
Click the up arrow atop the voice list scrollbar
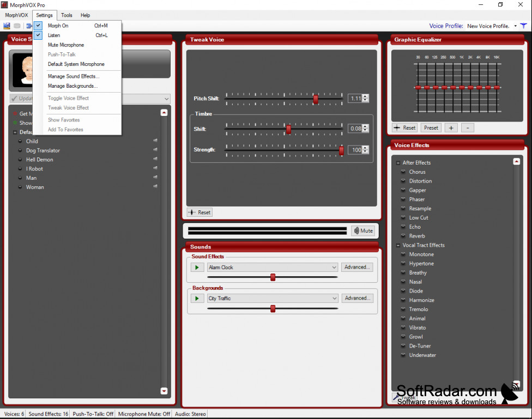(164, 113)
